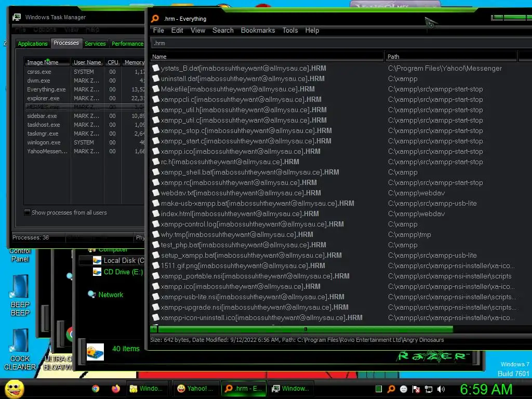Click the file icon of why.tmp
Image resolution: width=532 pixels, height=399 pixels.
point(156,234)
